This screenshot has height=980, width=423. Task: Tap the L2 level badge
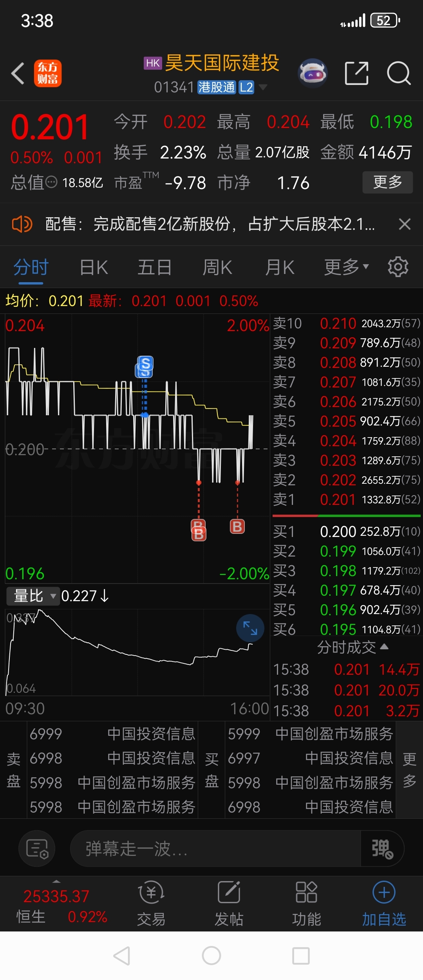[x=246, y=87]
